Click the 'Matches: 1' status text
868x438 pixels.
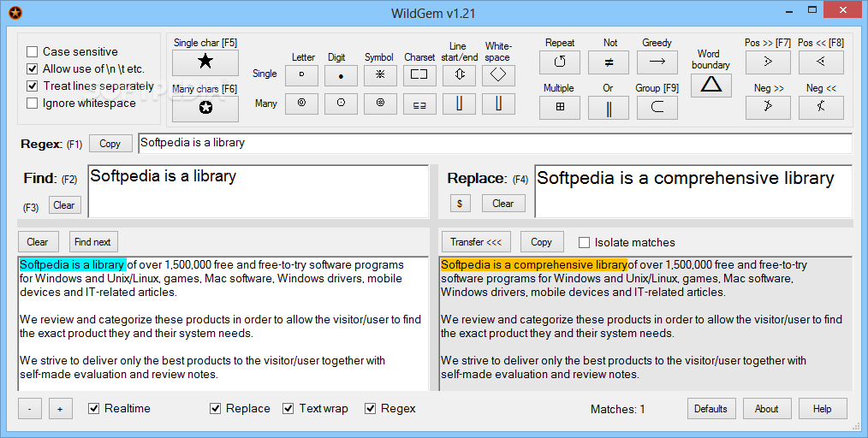click(618, 409)
